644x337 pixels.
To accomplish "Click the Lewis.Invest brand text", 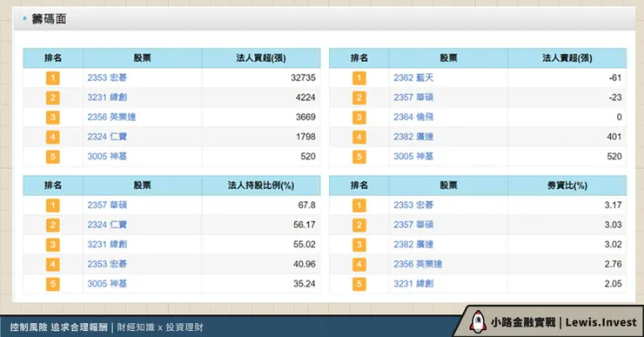I will tap(600, 322).
